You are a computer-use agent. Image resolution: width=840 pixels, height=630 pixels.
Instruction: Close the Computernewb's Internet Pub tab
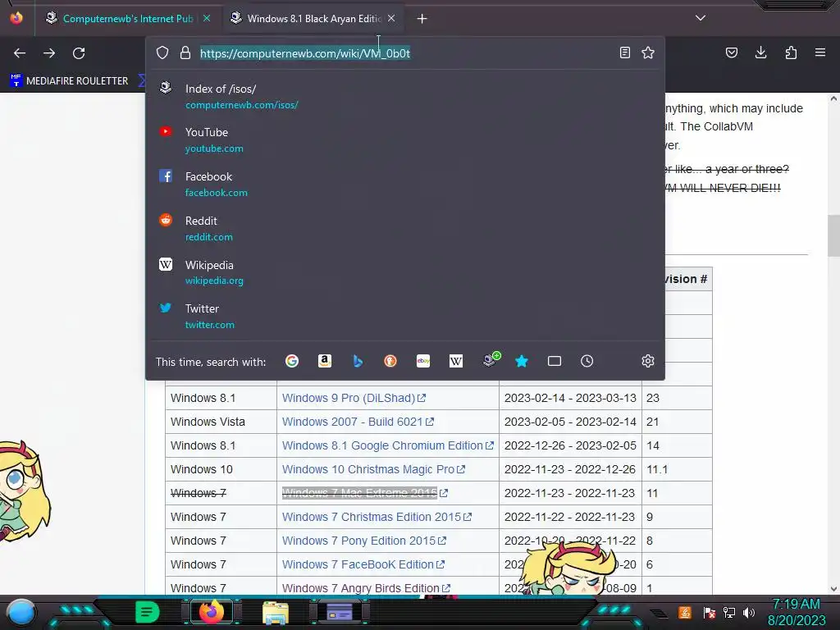tap(207, 19)
